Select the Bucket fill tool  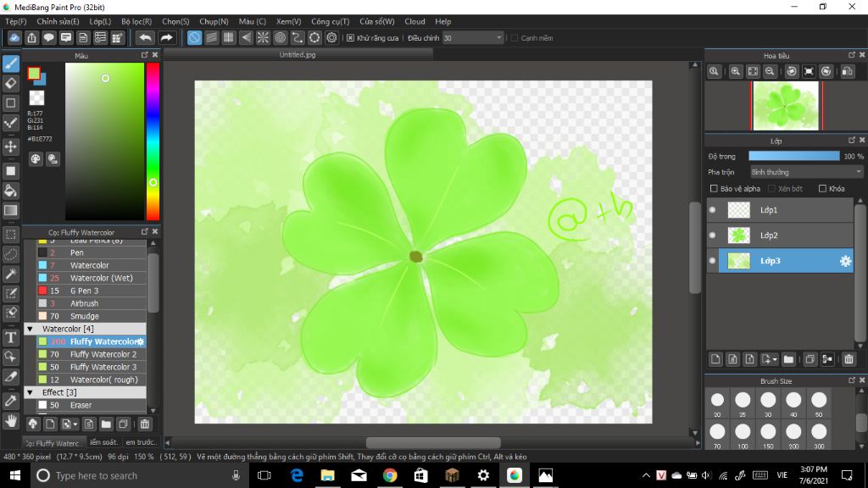[10, 191]
